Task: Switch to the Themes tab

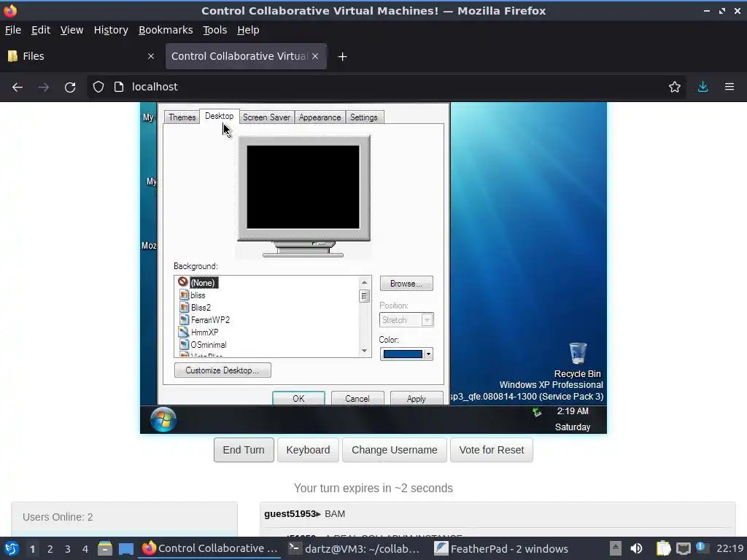Action: point(182,117)
